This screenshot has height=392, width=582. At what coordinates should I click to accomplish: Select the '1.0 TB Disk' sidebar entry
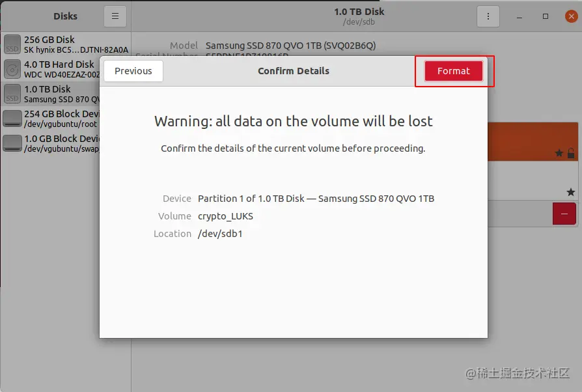pos(51,94)
